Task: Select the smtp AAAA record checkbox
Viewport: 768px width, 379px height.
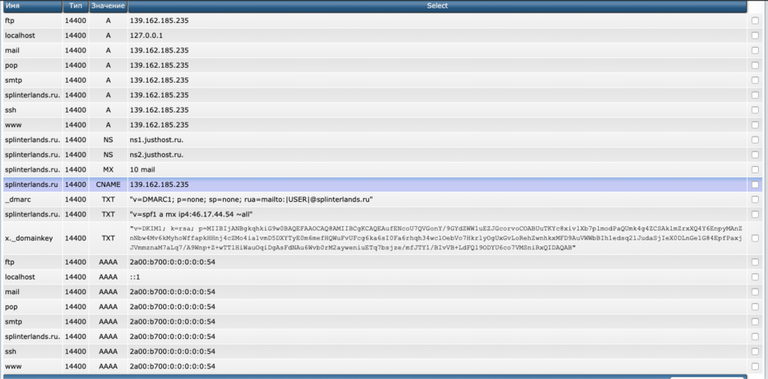Action: [x=755, y=322]
